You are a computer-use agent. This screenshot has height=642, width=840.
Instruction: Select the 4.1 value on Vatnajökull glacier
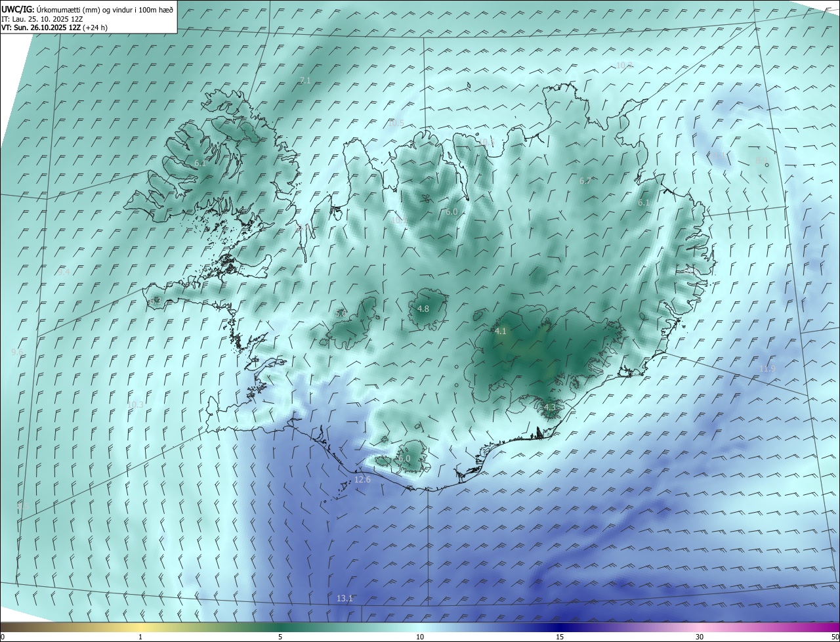[501, 332]
